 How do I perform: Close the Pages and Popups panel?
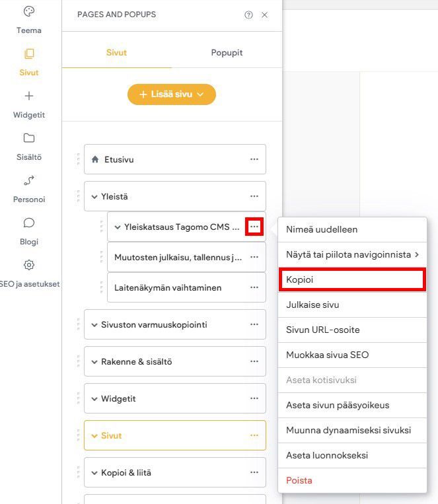(x=265, y=15)
